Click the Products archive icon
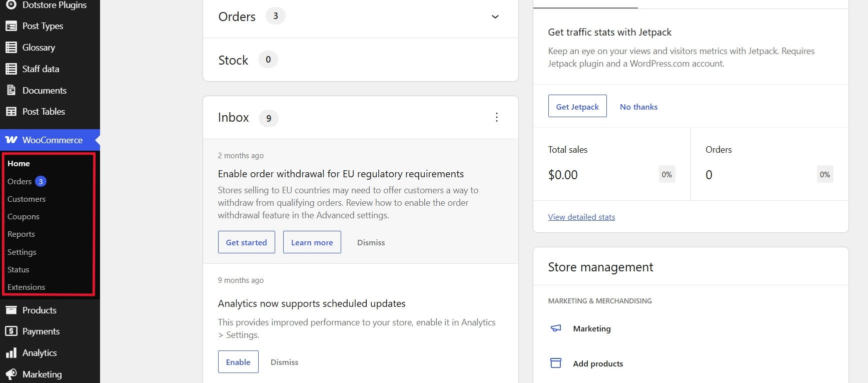868x383 pixels. point(11,310)
